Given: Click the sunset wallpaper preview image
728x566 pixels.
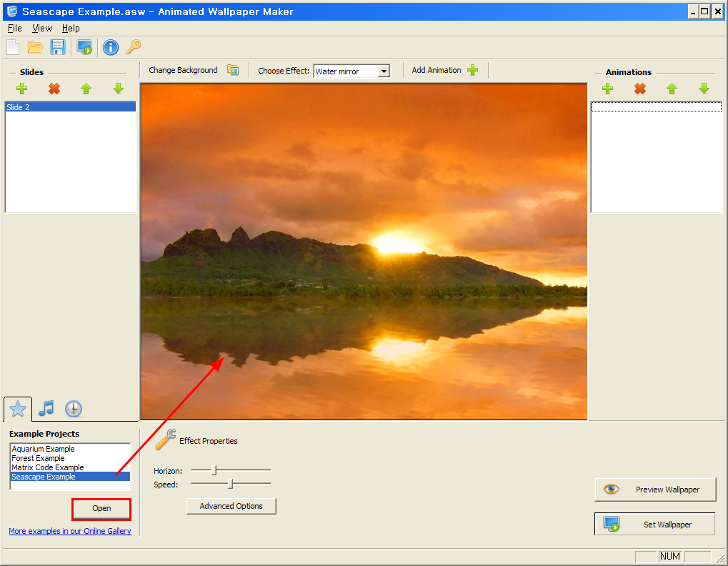Looking at the screenshot, I should 364,252.
